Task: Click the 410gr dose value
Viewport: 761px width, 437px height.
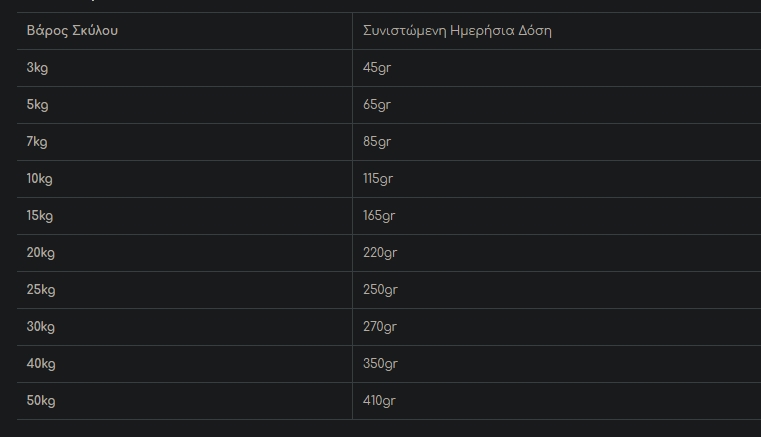Action: coord(380,401)
